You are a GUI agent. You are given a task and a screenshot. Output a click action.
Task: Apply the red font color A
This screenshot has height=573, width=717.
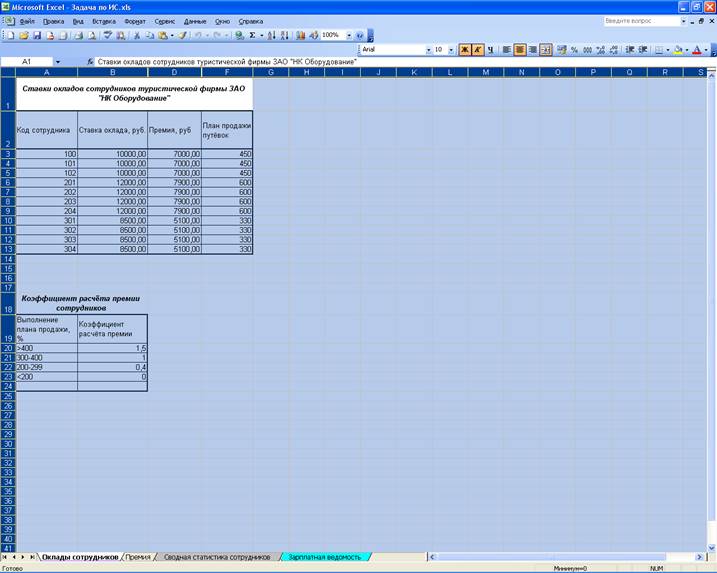(x=697, y=49)
